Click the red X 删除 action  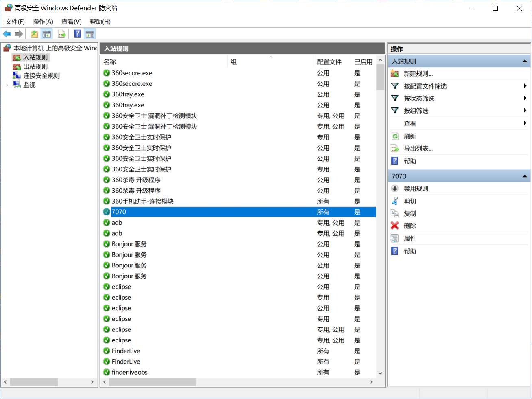pos(395,226)
